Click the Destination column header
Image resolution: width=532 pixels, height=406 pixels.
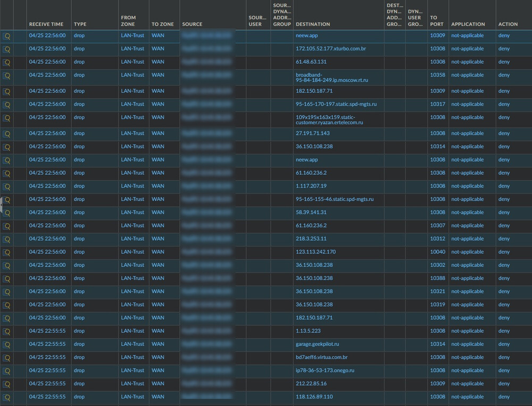click(313, 24)
